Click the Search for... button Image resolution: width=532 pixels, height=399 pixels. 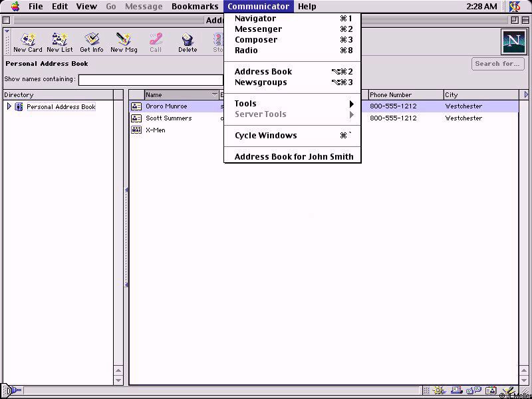(x=497, y=64)
